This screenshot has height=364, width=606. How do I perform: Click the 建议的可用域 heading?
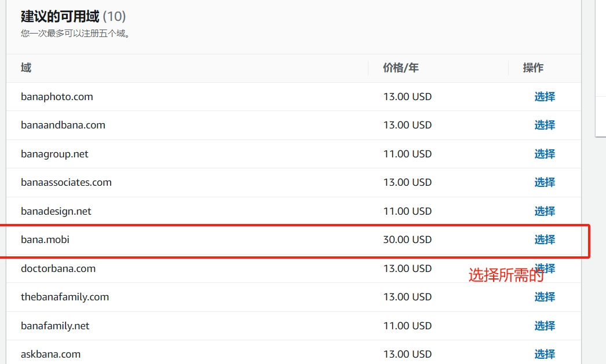[60, 16]
